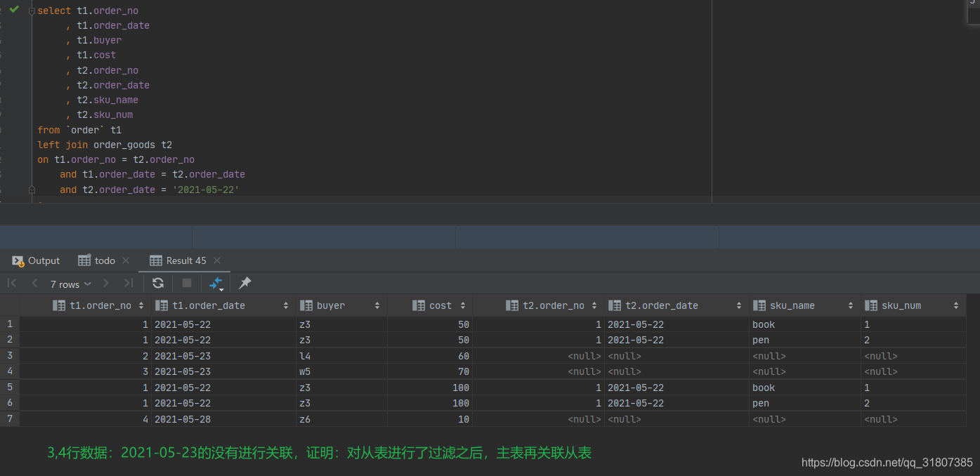Click buyer cell 'z6' in row 7

(341, 419)
